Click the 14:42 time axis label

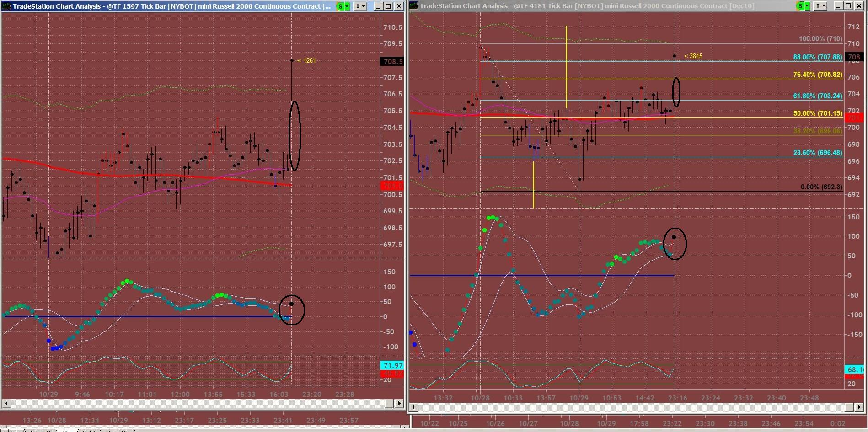point(645,398)
